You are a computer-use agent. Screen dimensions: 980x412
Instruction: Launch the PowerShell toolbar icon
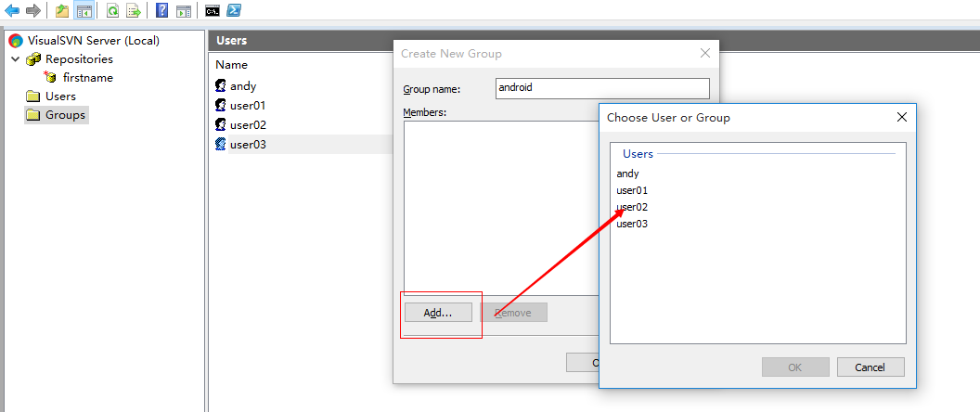click(234, 10)
